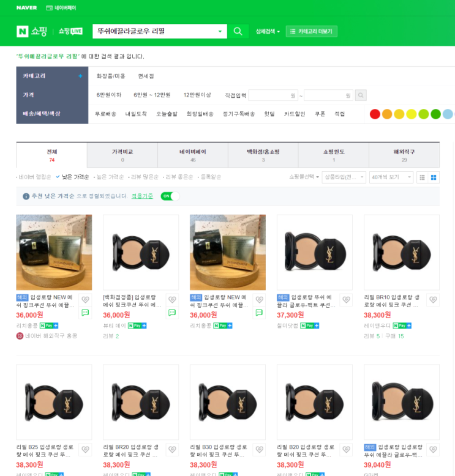The image size is (455, 476).
Task: Click the NAVER logo in top bar
Action: point(27,8)
